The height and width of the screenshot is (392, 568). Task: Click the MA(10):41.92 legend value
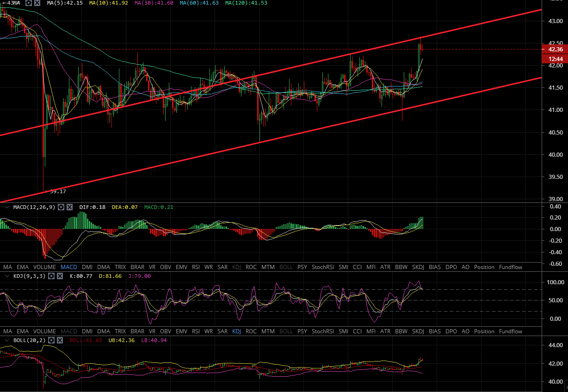click(108, 3)
